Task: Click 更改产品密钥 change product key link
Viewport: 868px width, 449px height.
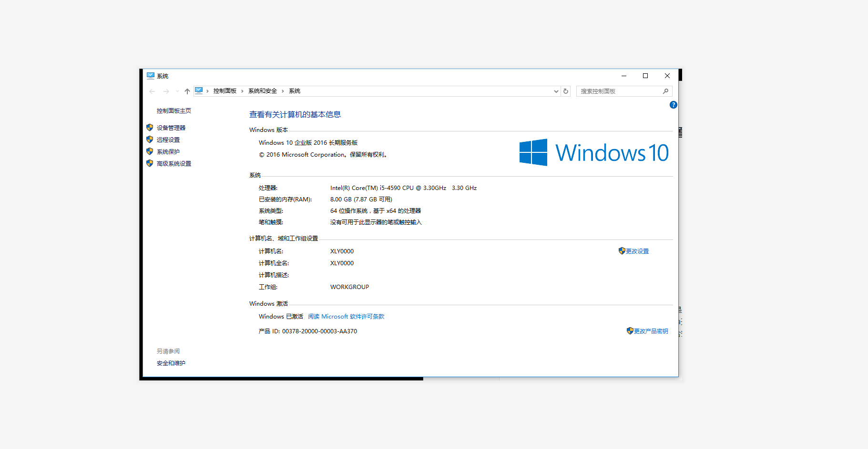Action: 651,331
